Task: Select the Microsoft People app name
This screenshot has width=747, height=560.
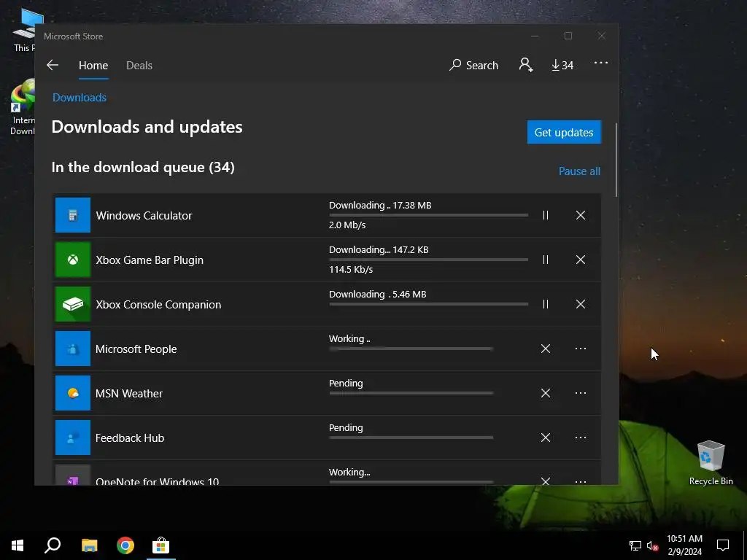Action: coord(136,349)
